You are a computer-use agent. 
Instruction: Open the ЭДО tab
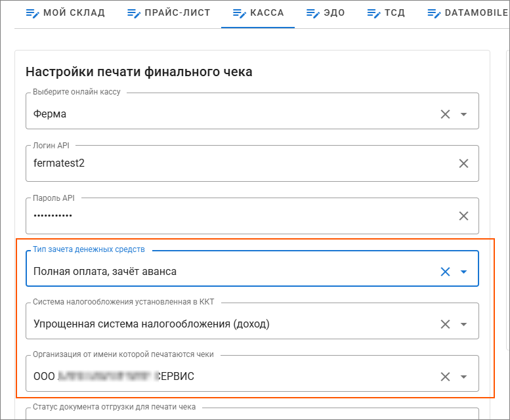tap(326, 13)
